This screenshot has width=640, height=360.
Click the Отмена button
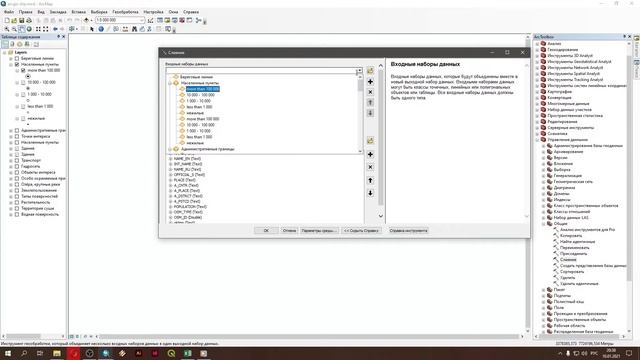(289, 231)
